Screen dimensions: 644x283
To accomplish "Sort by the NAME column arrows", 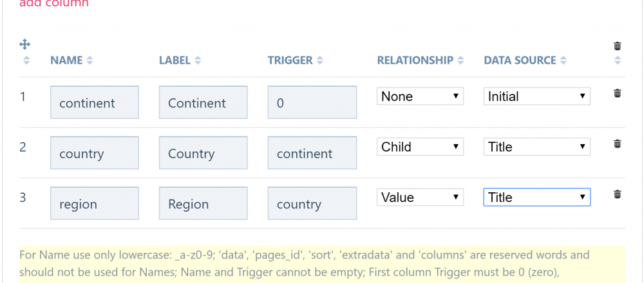I will pyautogui.click(x=90, y=60).
